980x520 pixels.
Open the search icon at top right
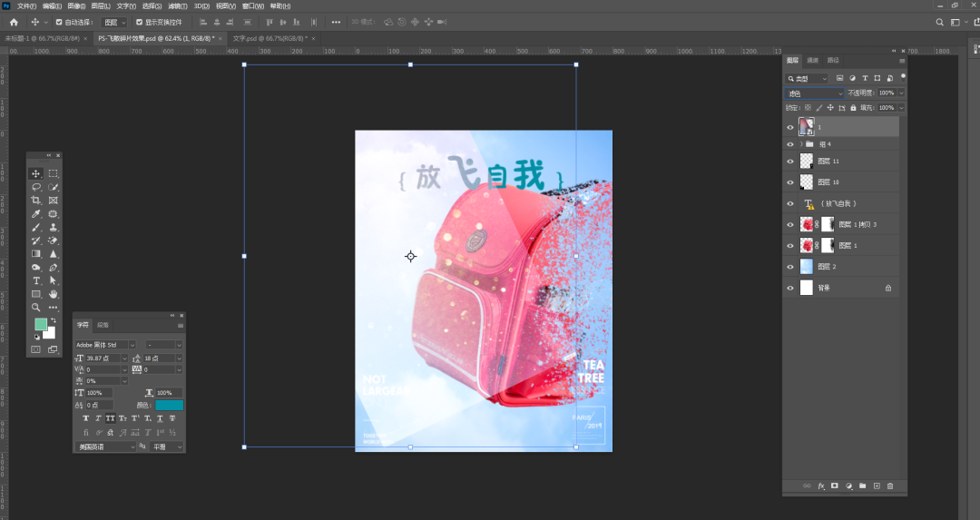tap(939, 22)
